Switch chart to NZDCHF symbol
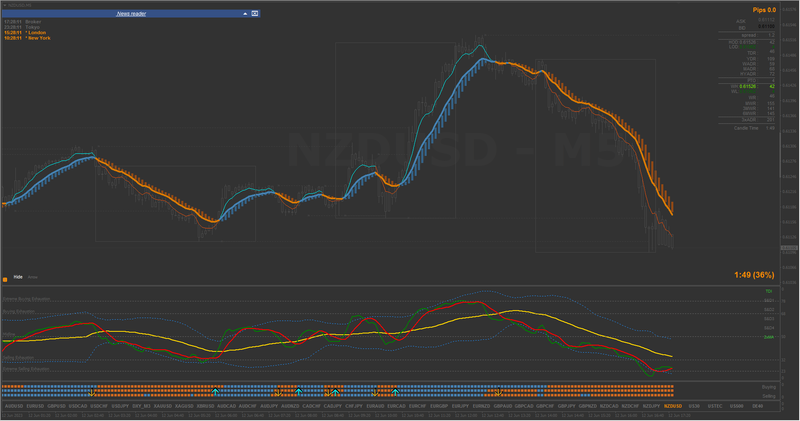Image resolution: width=800 pixels, height=421 pixels. click(630, 406)
